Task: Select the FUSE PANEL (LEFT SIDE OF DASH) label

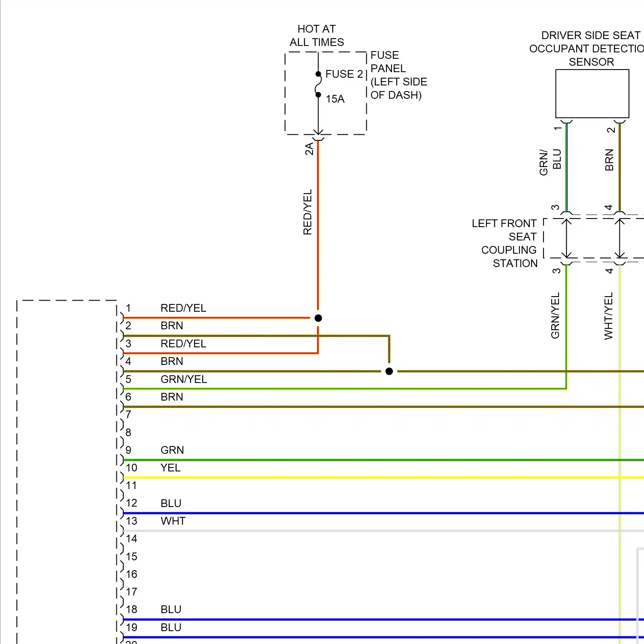Action: tap(399, 75)
